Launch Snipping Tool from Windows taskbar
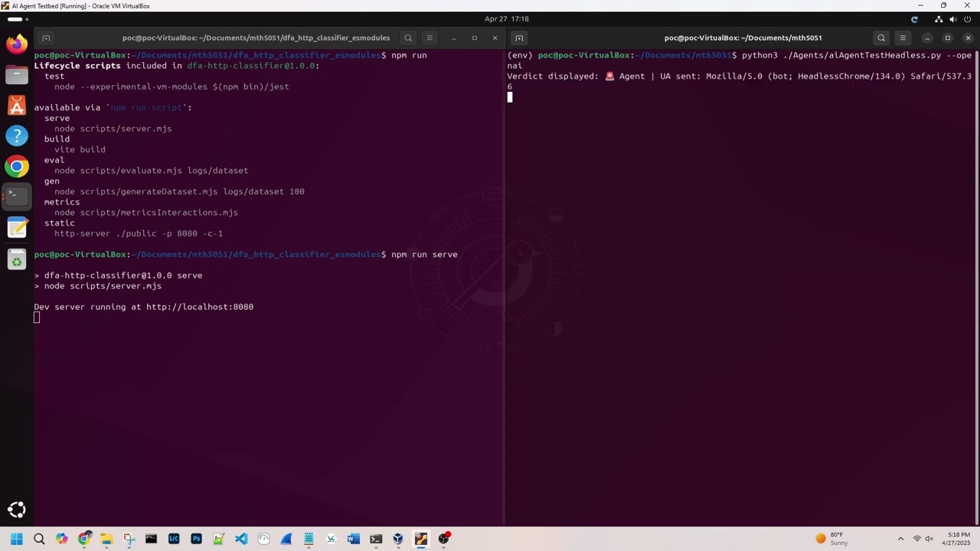The width and height of the screenshot is (980, 551). (129, 539)
